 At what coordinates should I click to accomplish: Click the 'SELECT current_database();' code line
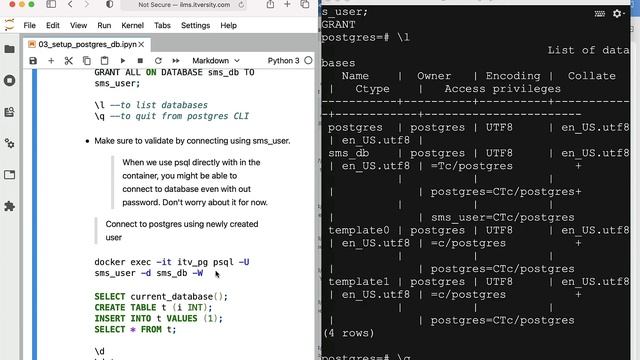tap(161, 296)
